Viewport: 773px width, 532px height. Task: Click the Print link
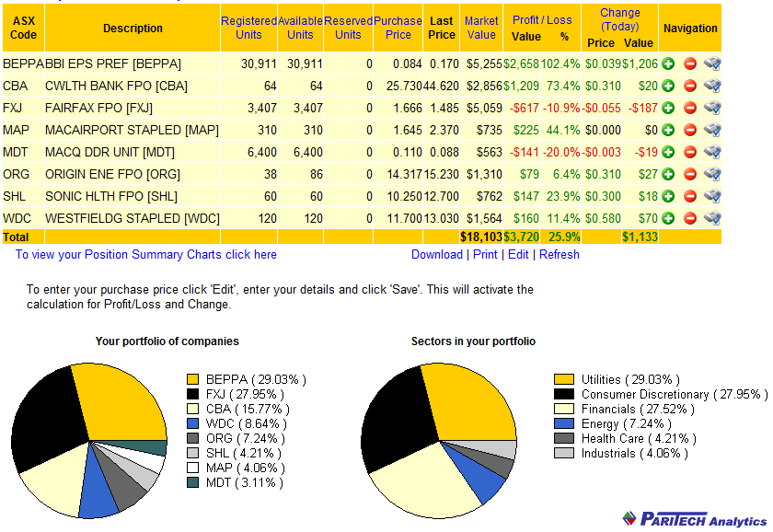tap(485, 255)
